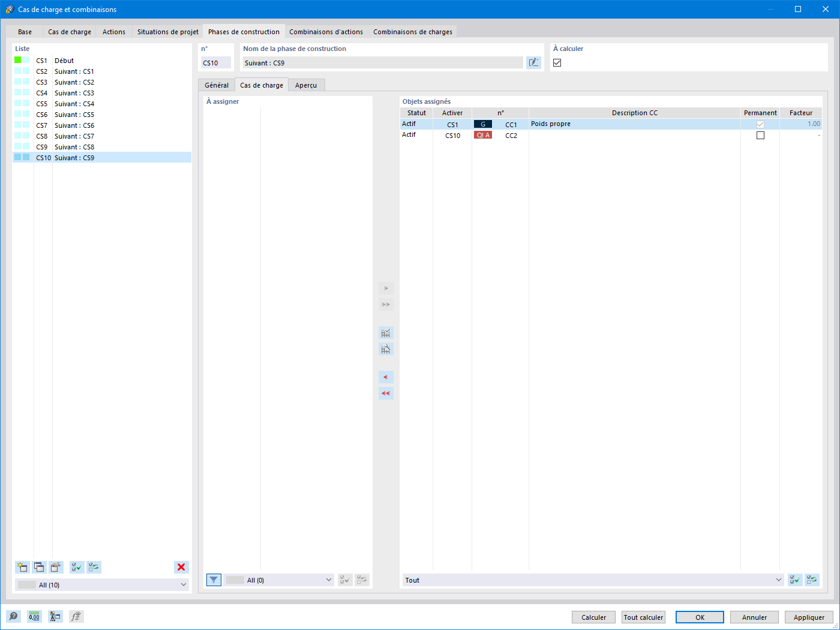Open the Actions tab

tap(114, 32)
